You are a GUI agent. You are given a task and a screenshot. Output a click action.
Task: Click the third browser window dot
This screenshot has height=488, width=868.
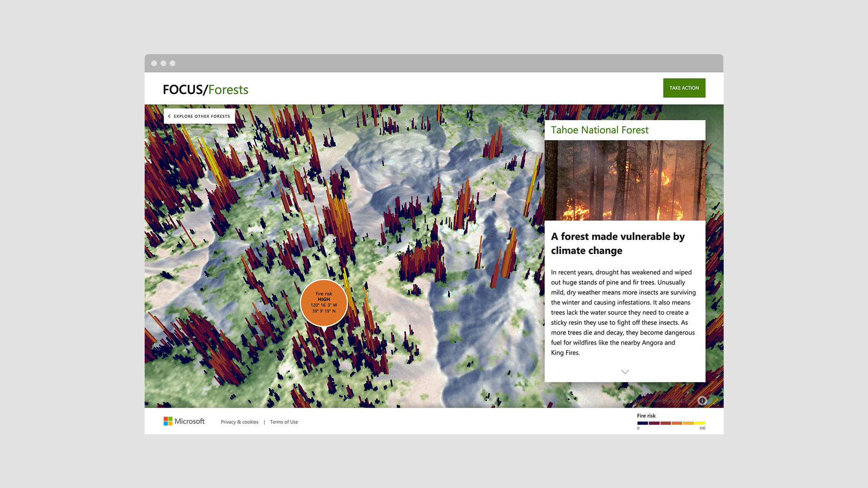click(172, 63)
